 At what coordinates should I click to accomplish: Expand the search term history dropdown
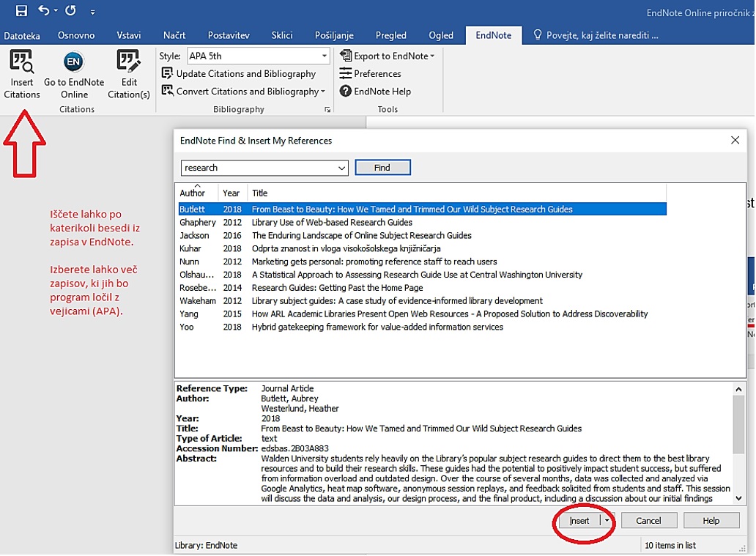[x=342, y=168]
